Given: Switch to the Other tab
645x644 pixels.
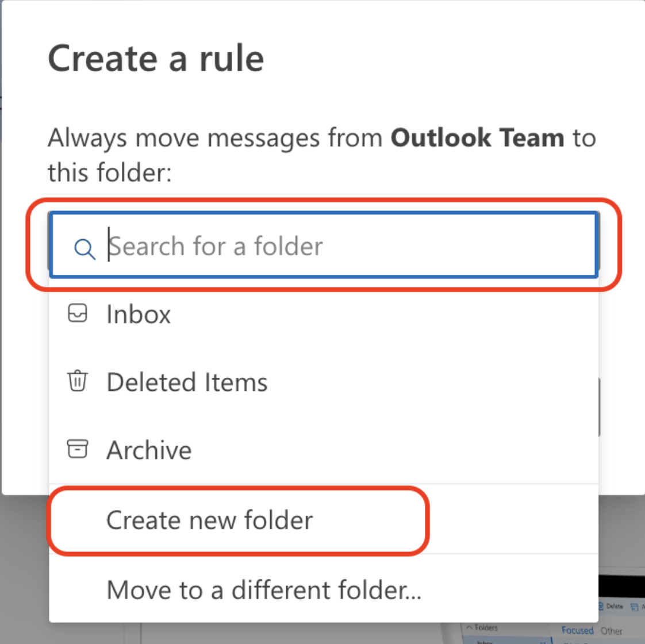Looking at the screenshot, I should [x=612, y=631].
